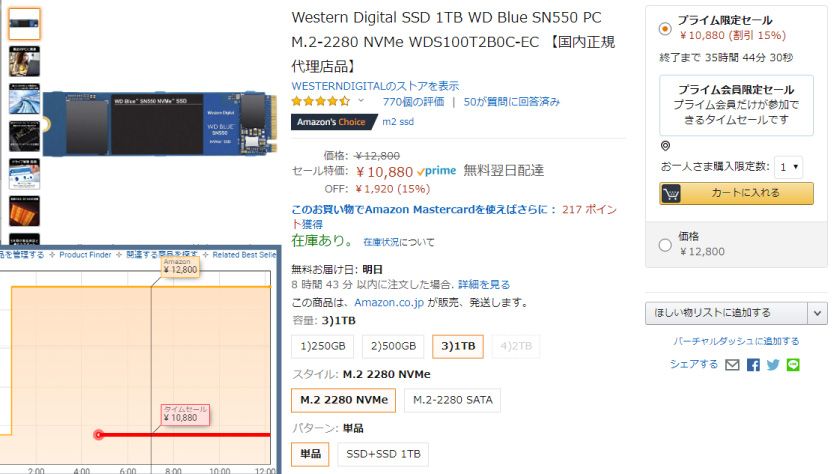
Task: Share via the email envelope icon
Action: click(x=732, y=364)
